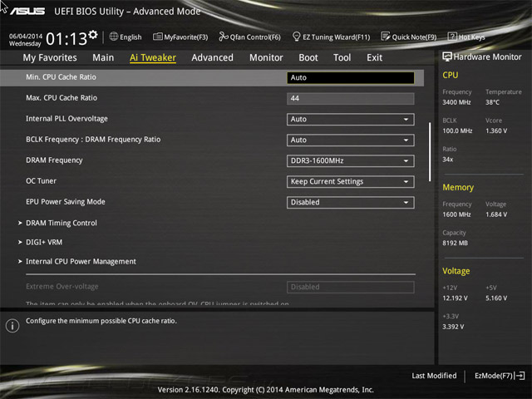Show the Hot Keys list

point(466,37)
